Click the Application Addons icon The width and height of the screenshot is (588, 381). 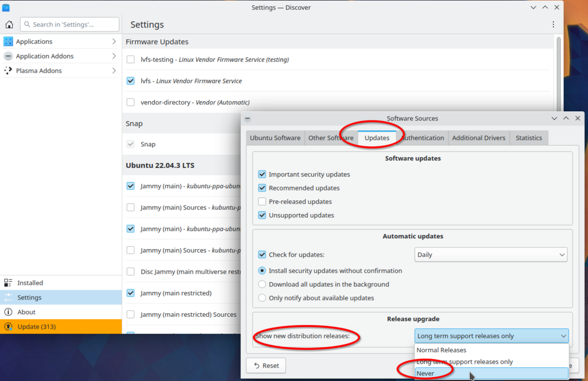point(8,56)
